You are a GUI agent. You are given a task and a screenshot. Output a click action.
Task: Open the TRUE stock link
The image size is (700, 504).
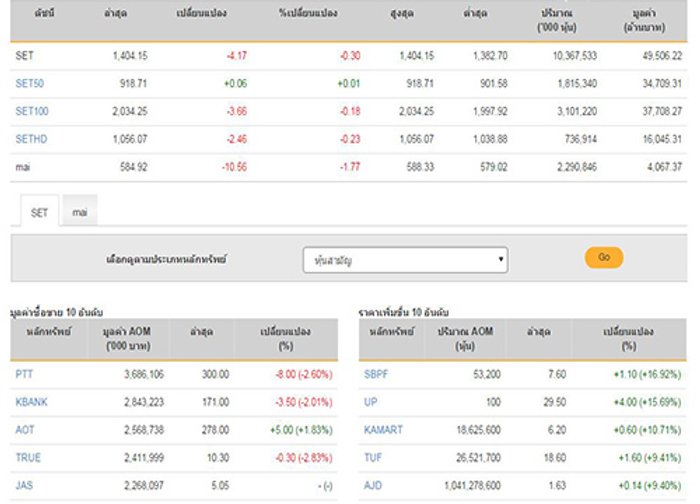(x=28, y=458)
